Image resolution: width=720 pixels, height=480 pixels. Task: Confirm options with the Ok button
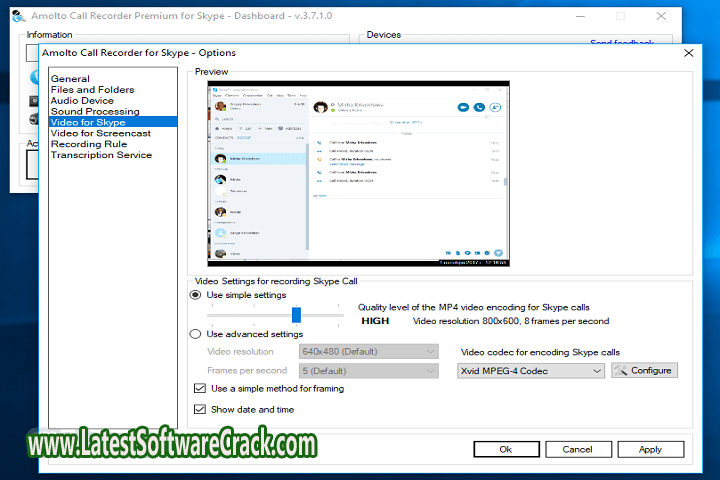[506, 449]
